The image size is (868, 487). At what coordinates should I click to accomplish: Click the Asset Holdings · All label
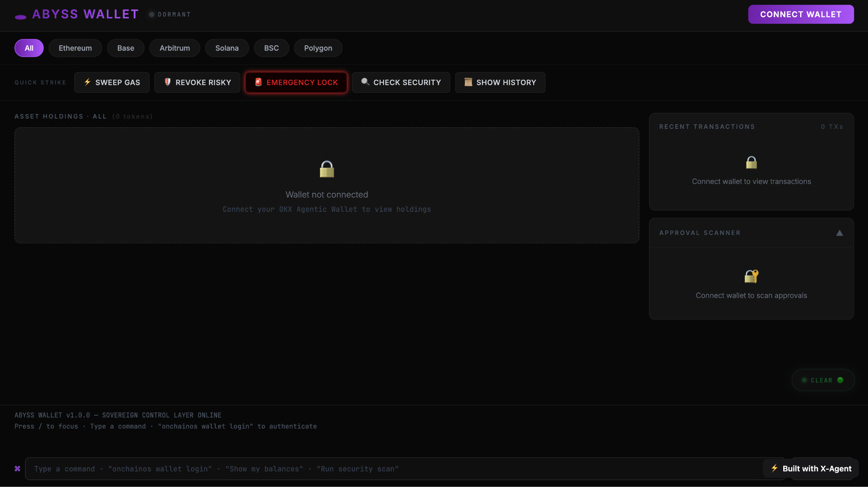pyautogui.click(x=61, y=116)
